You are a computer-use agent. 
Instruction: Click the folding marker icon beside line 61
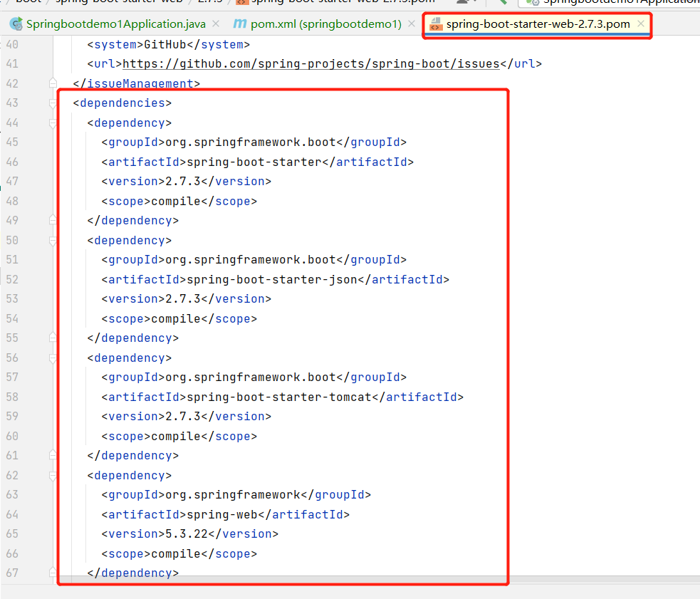click(x=53, y=455)
